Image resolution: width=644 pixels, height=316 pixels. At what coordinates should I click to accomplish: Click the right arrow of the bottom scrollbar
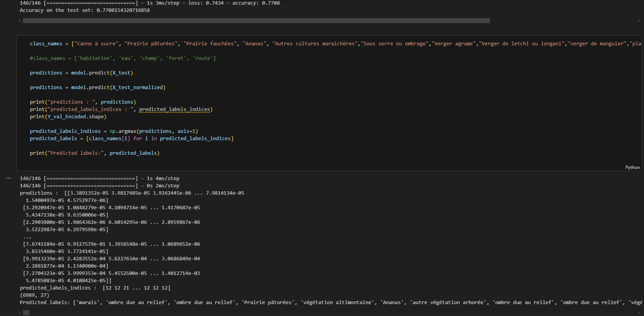point(639,313)
